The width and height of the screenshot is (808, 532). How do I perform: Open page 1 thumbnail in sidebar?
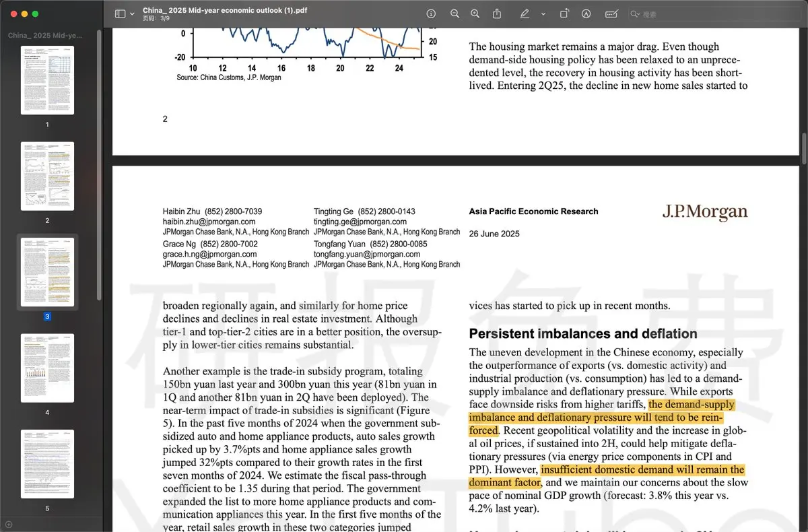tap(47, 81)
